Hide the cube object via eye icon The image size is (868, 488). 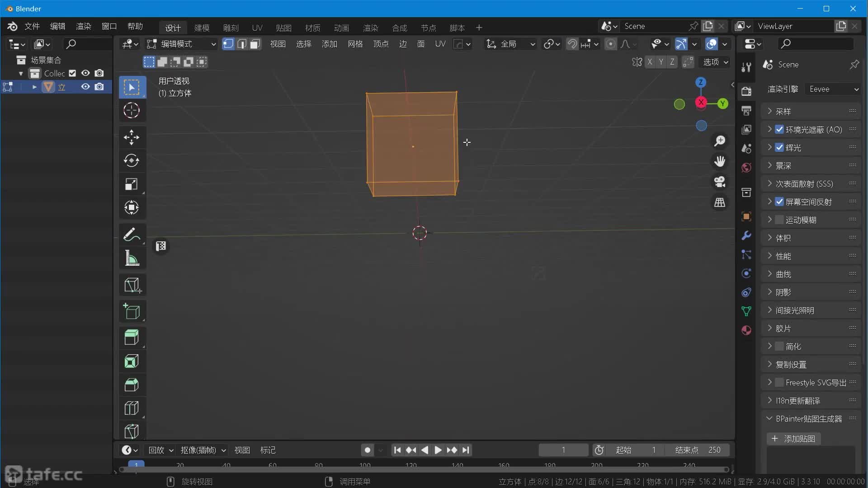click(85, 87)
